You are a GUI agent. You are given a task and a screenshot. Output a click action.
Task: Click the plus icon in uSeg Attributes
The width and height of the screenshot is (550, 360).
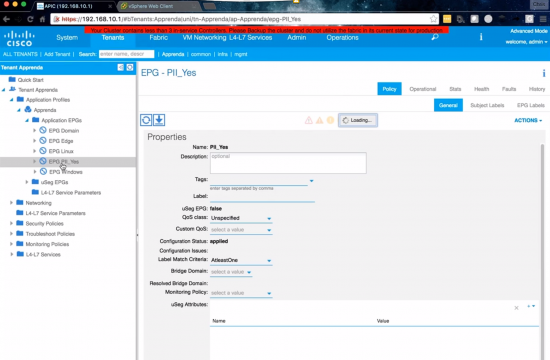(x=529, y=306)
